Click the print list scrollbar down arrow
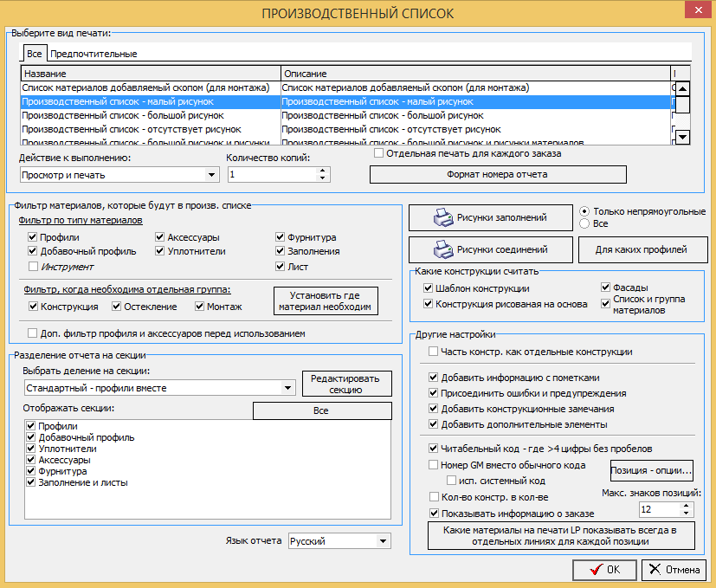 coord(682,137)
